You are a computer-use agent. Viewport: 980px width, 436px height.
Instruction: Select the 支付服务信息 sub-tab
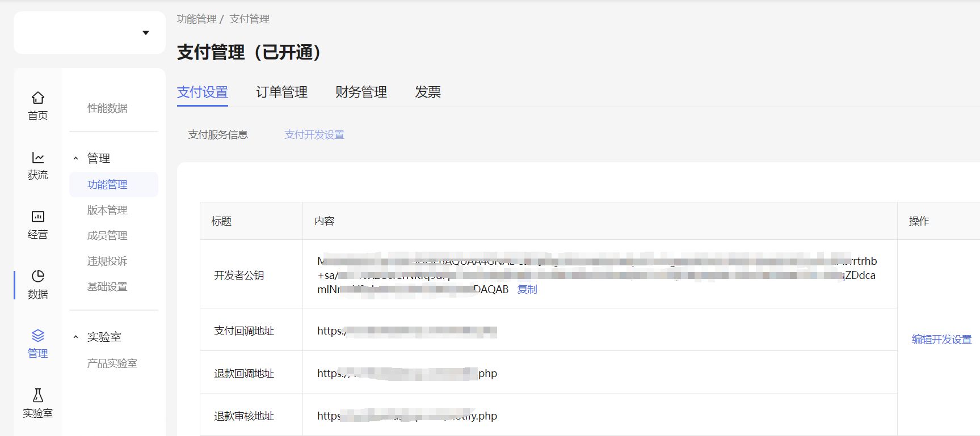point(218,134)
